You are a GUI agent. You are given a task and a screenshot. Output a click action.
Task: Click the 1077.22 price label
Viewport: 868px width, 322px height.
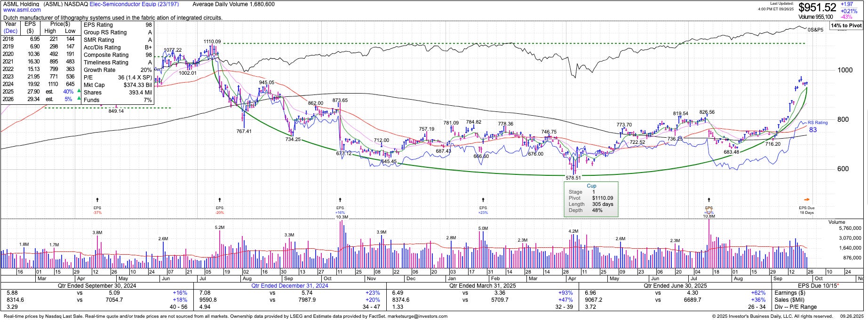point(173,50)
